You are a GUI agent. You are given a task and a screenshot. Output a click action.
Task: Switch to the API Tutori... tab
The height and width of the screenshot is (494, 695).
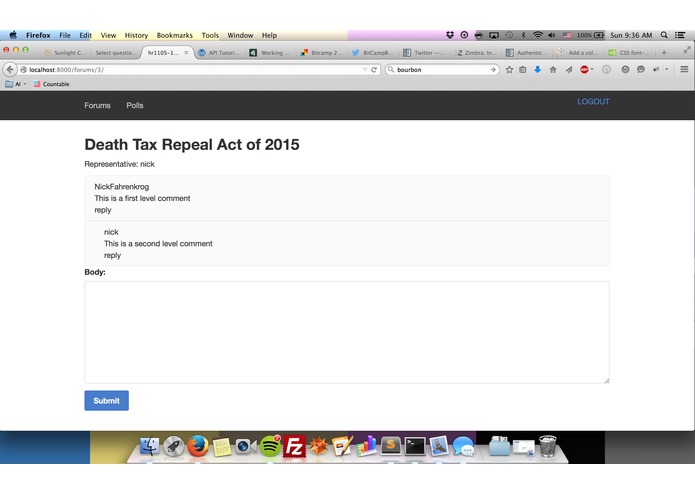point(220,53)
